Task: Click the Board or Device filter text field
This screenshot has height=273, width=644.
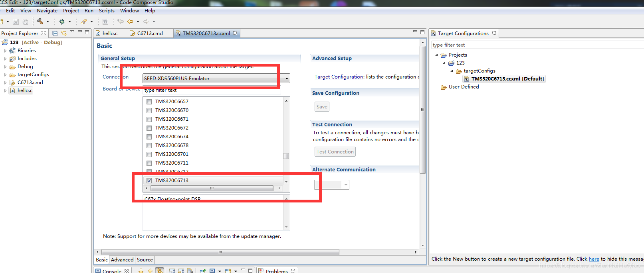Action: (212, 90)
